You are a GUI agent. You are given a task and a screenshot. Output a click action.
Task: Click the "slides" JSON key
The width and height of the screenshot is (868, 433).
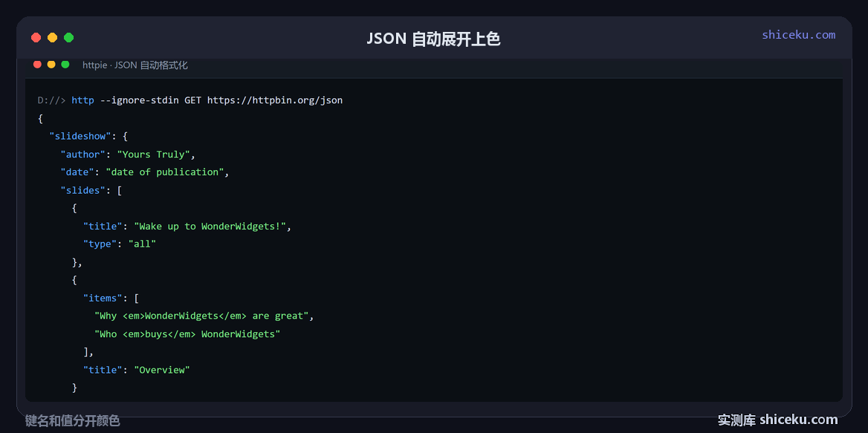pyautogui.click(x=82, y=190)
